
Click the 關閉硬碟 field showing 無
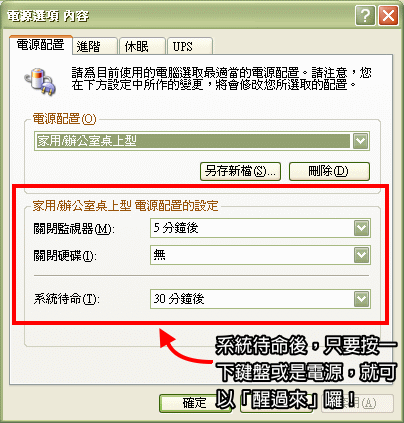click(x=260, y=255)
